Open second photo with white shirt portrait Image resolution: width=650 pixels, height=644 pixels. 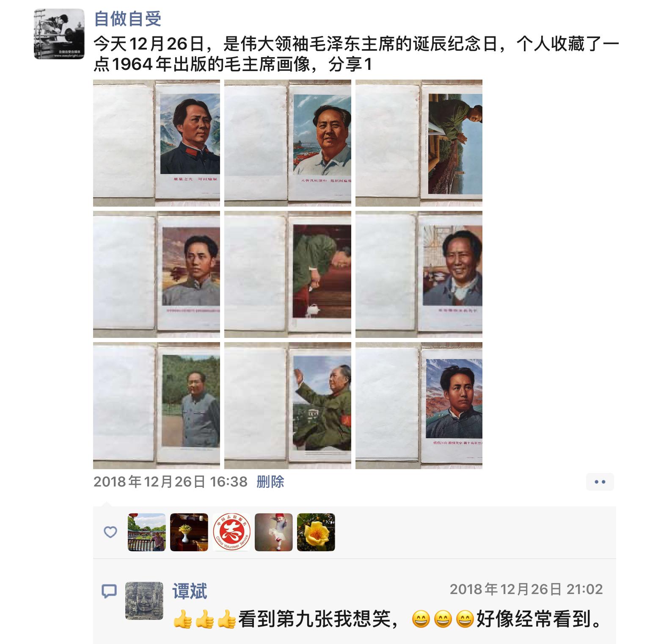(288, 143)
